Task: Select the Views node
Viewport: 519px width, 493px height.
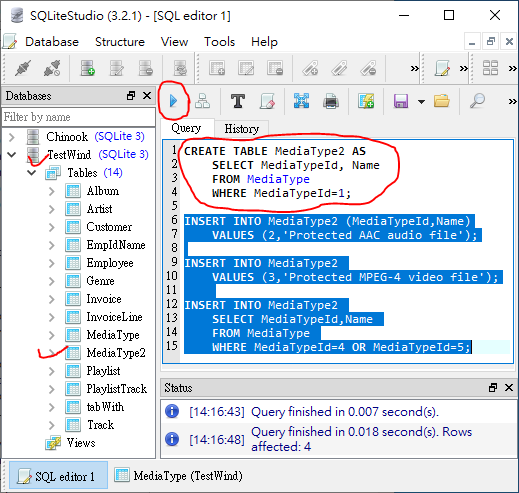Action: (81, 443)
